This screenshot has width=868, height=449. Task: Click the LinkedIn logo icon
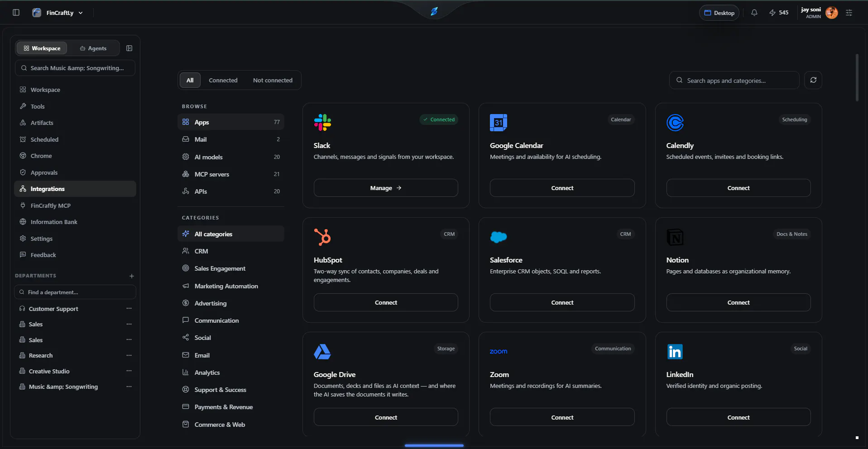pyautogui.click(x=675, y=352)
